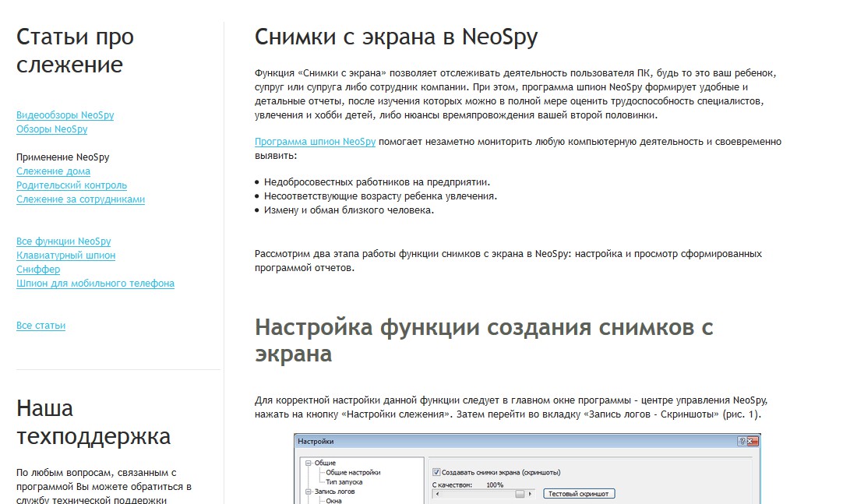The image size is (850, 504).
Task: Click the help button in Настройки dialog
Action: click(742, 442)
